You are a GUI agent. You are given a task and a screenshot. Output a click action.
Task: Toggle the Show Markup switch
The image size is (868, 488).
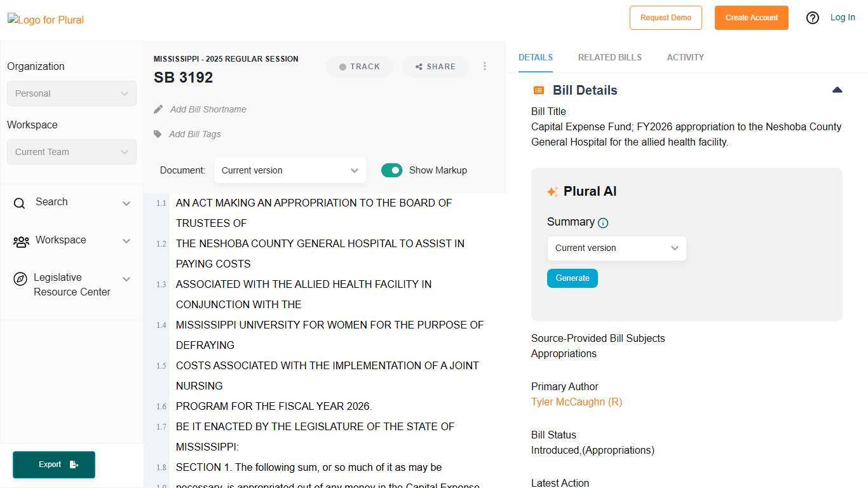(x=391, y=170)
